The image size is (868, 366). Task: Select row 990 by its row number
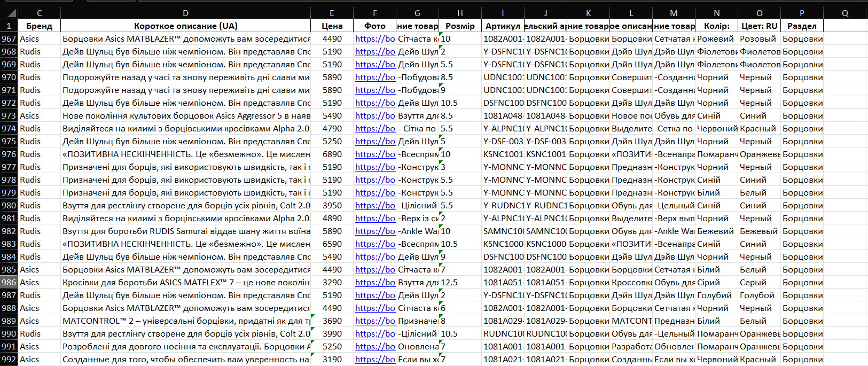pos(9,333)
